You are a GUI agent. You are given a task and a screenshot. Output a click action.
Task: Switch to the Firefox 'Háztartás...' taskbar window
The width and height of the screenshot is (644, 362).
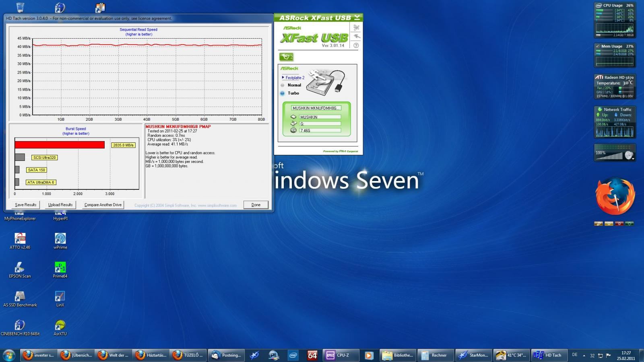151,355
